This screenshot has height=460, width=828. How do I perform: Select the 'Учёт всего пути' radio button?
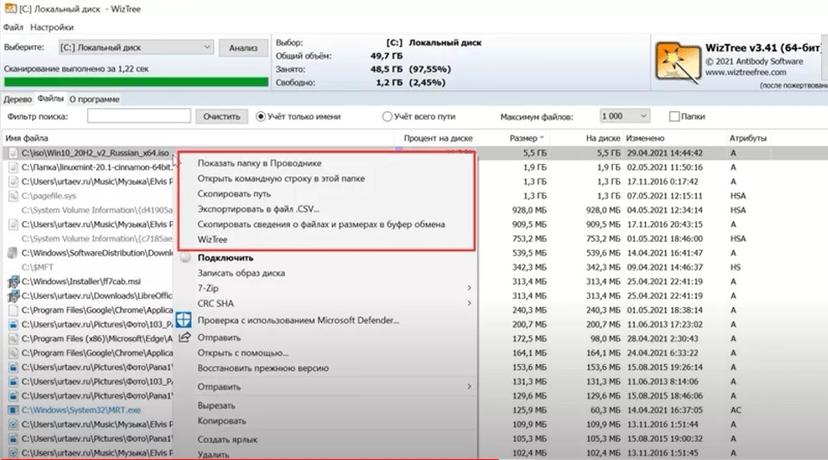[387, 117]
